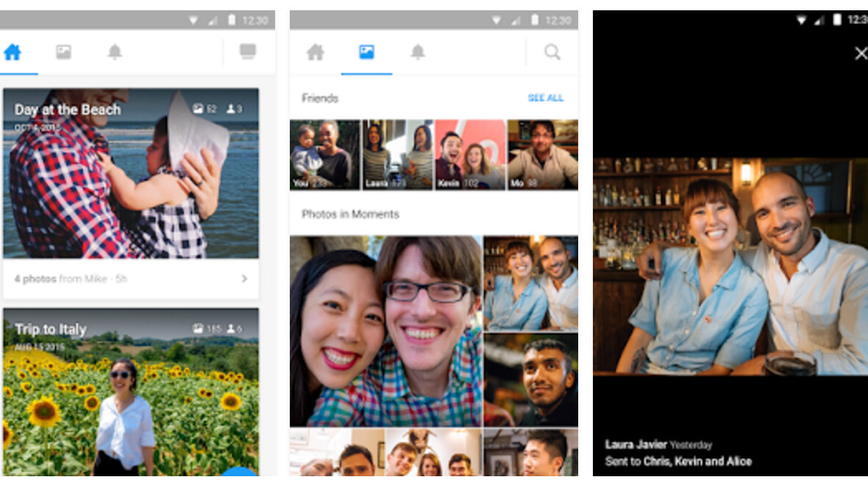Expand the Day at the Beach chevron
The width and height of the screenshot is (868, 488).
(x=244, y=279)
